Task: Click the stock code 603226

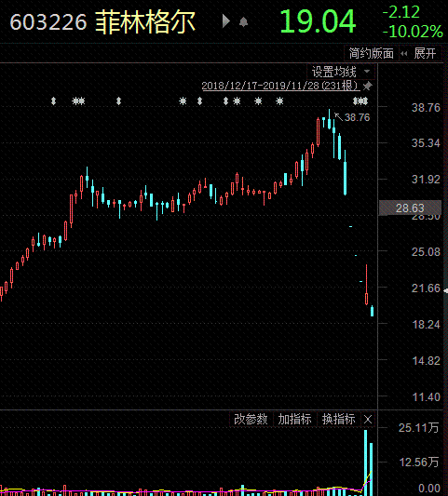Action: (48, 22)
